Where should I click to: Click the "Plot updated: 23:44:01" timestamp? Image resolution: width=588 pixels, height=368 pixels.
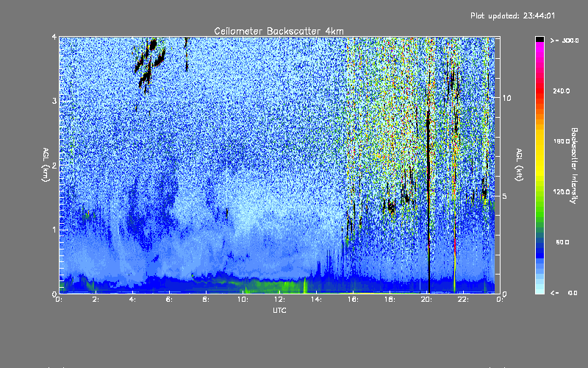512,15
